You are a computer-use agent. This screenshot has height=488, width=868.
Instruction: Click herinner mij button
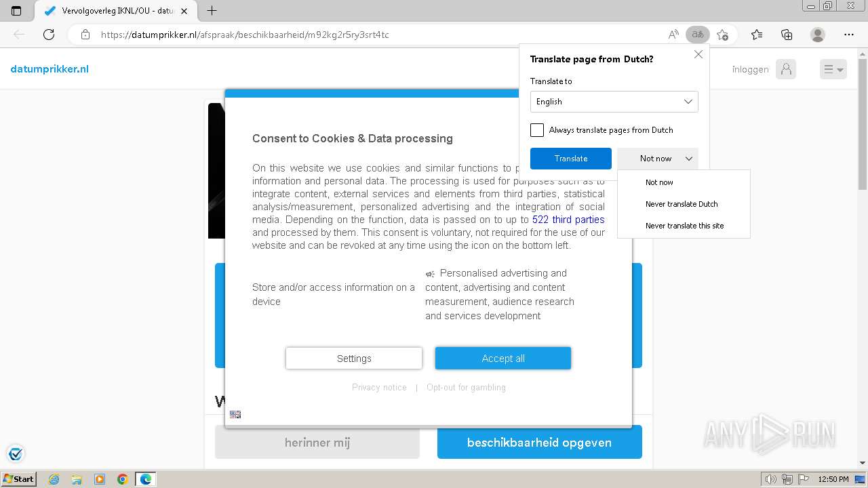coord(317,443)
